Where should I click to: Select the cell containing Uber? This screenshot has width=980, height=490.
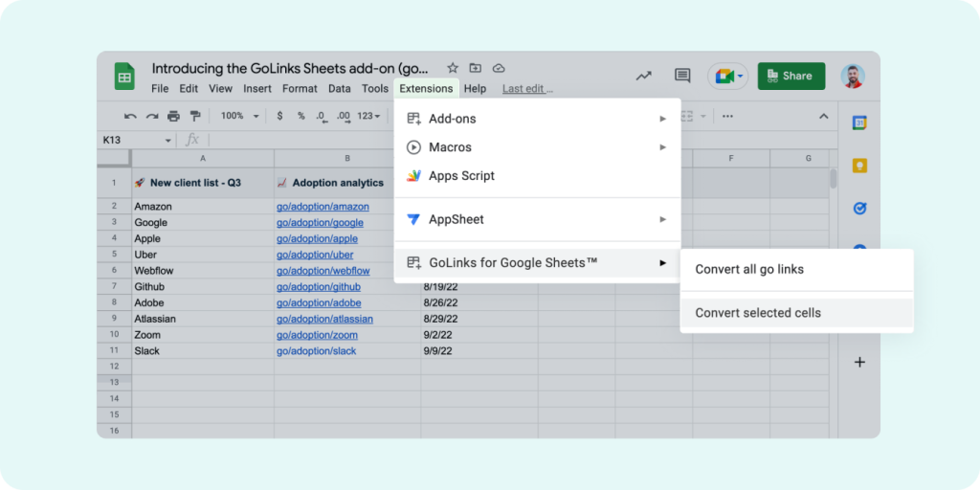coord(203,255)
